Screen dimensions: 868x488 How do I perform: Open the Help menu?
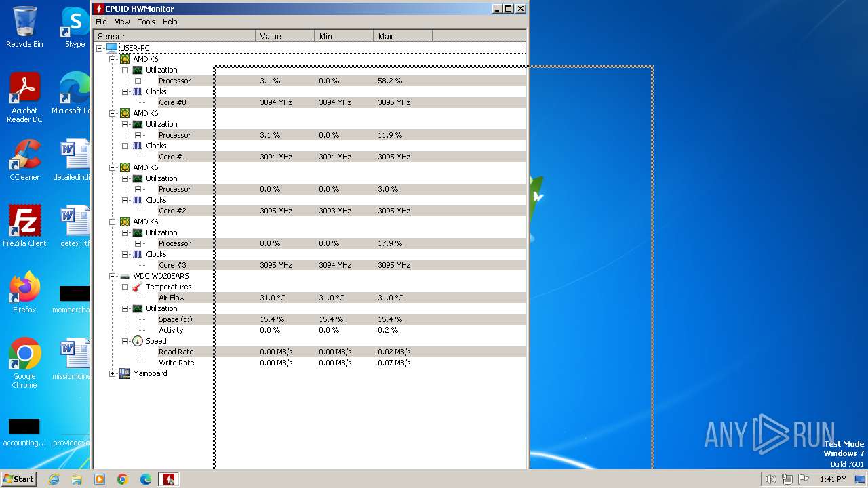click(x=170, y=22)
